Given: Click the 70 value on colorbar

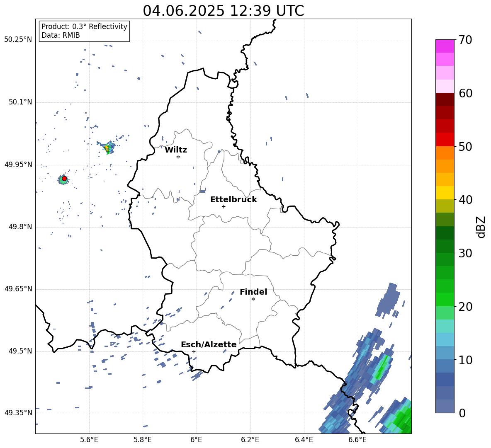Looking at the screenshot, I should 465,40.
